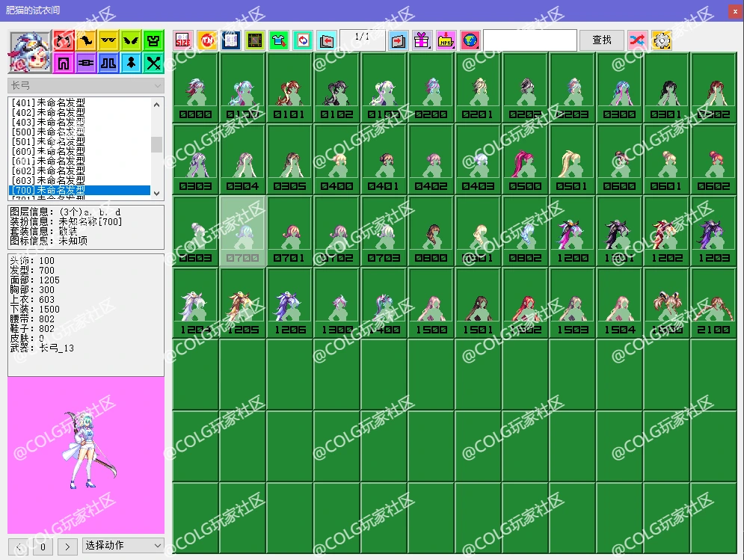This screenshot has width=744, height=560.
Task: Click the frame number '0' field
Action: (43, 547)
